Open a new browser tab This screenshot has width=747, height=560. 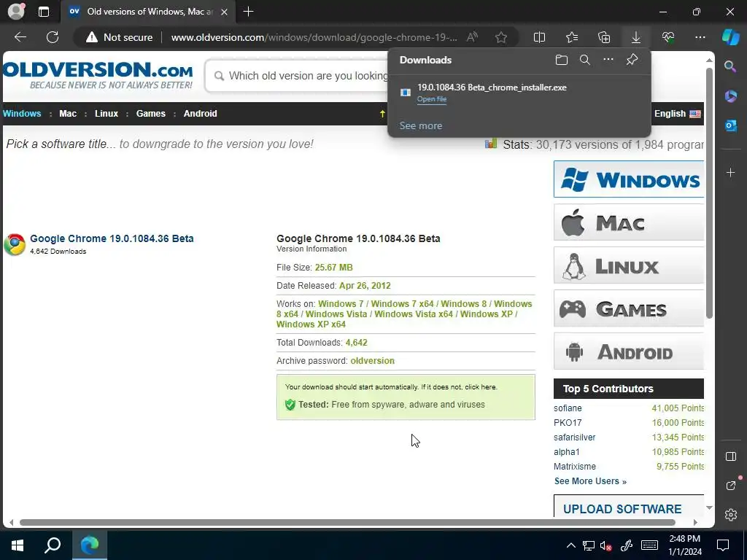point(248,12)
